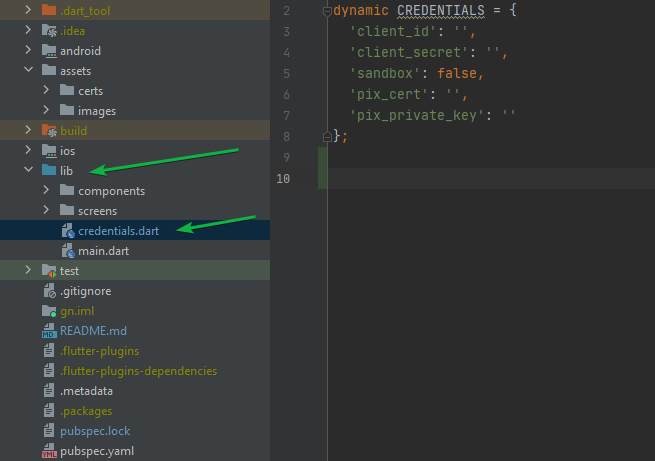The height and width of the screenshot is (461, 655).
Task: Place the cursor on empty line 10
Action: [x=491, y=179]
